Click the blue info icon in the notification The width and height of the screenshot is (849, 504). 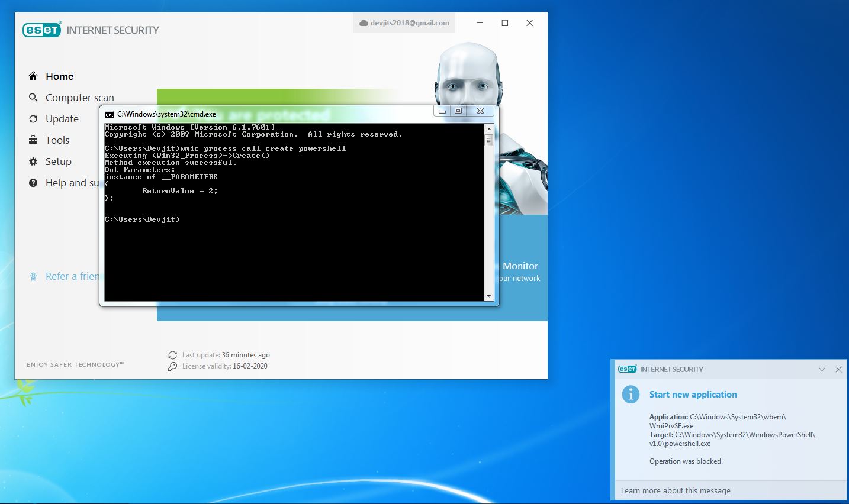pos(631,395)
